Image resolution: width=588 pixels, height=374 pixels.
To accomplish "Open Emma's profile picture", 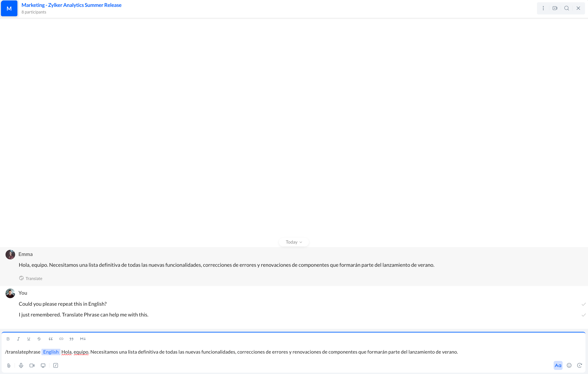I will coord(10,254).
